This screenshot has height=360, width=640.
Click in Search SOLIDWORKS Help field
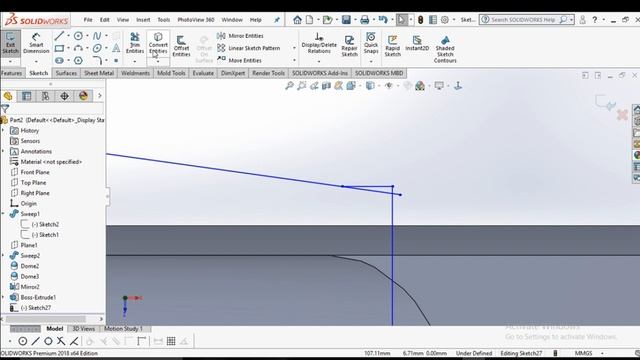pos(522,20)
